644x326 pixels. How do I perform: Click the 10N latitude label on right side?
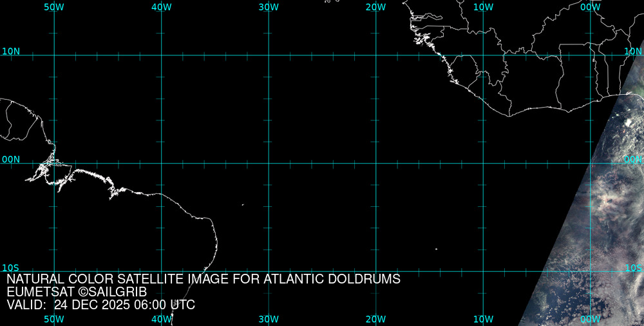point(633,51)
